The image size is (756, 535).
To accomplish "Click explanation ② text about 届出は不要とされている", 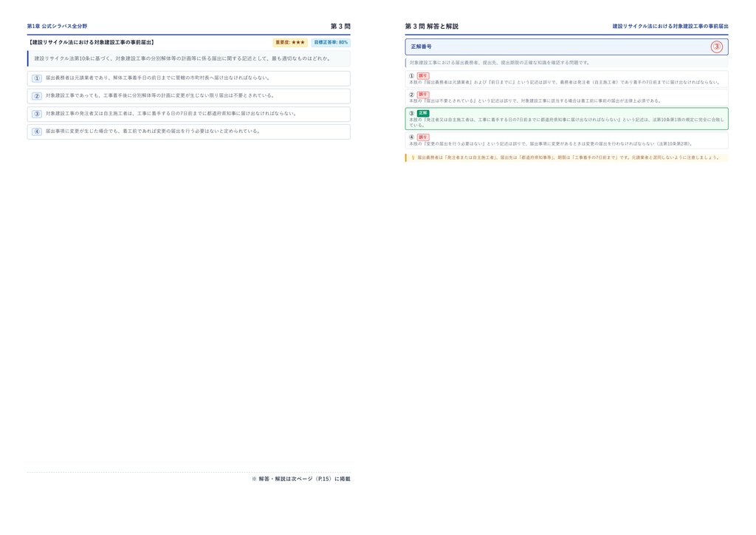I will (x=535, y=100).
